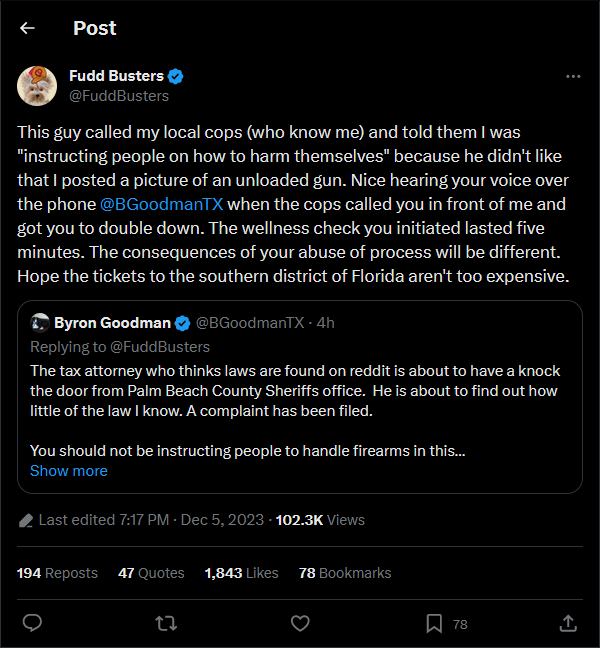Screen dimensions: 600x648
Task: Repost using the retweet arrows icon
Action: coord(166,623)
